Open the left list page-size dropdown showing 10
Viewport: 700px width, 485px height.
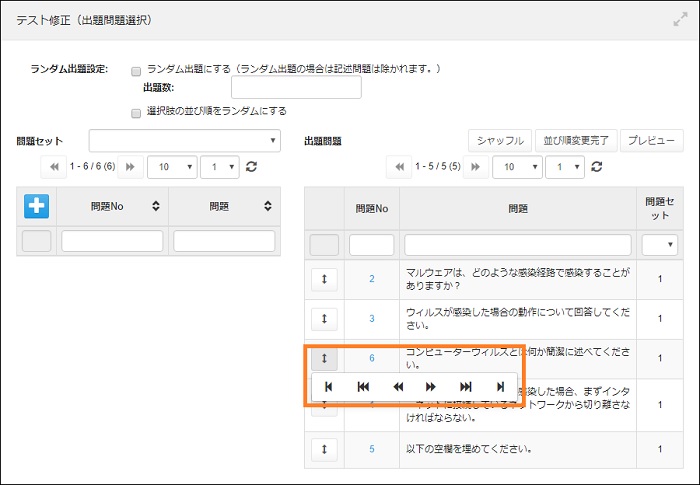(171, 167)
